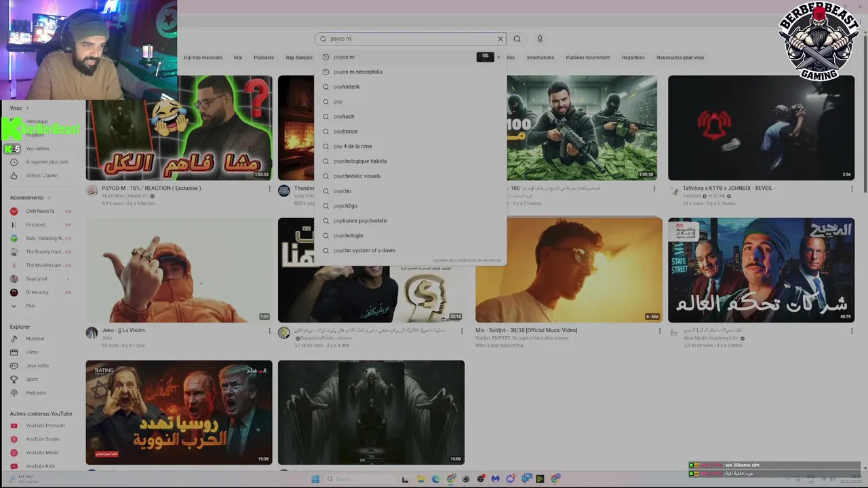Open more options for Jeko - jj La Visión
Image resolution: width=868 pixels, height=488 pixels.
[x=269, y=331]
